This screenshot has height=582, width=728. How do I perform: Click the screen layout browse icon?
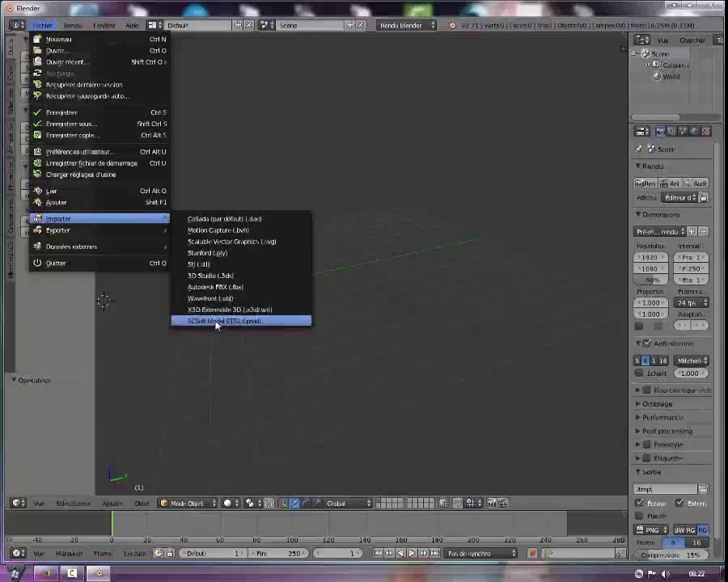click(x=155, y=25)
